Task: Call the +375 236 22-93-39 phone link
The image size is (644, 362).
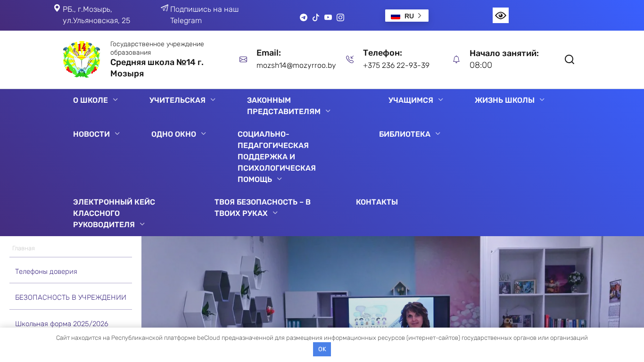Action: (396, 65)
